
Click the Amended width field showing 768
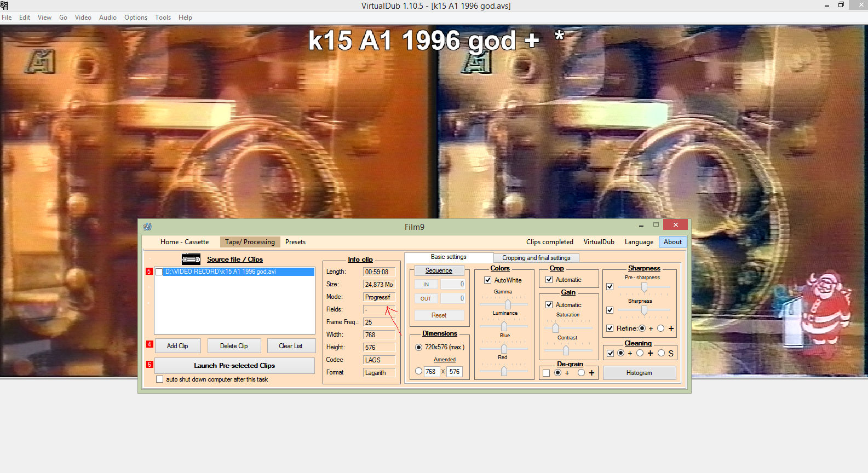point(432,372)
